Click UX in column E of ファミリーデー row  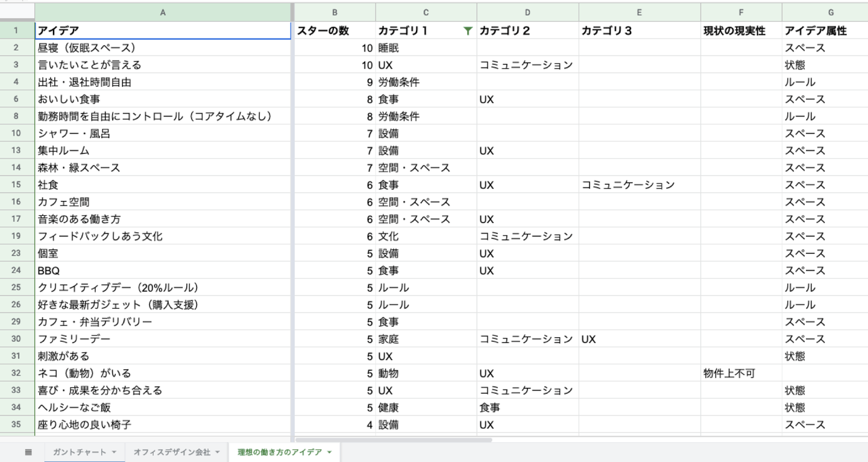[640, 339]
